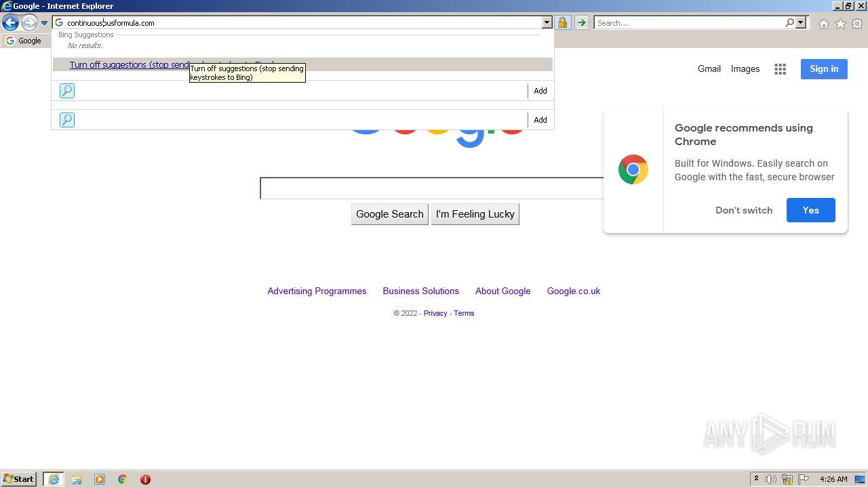Viewport: 868px width, 488px height.
Task: Click the second search provider magnifier icon
Action: (x=66, y=120)
